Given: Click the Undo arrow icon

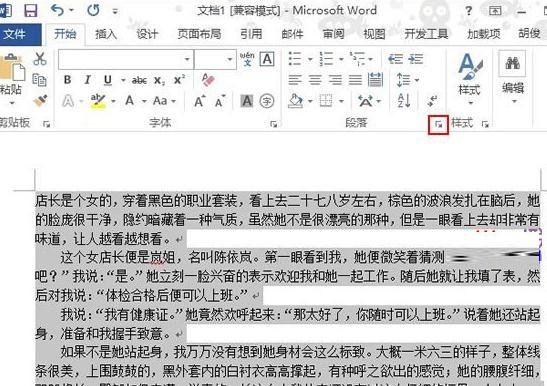Looking at the screenshot, I should pos(57,10).
